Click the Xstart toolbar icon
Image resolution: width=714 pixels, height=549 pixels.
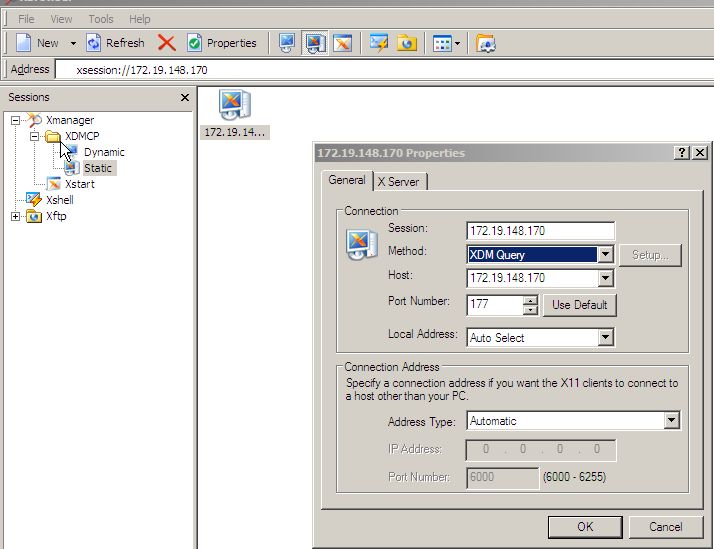point(342,43)
